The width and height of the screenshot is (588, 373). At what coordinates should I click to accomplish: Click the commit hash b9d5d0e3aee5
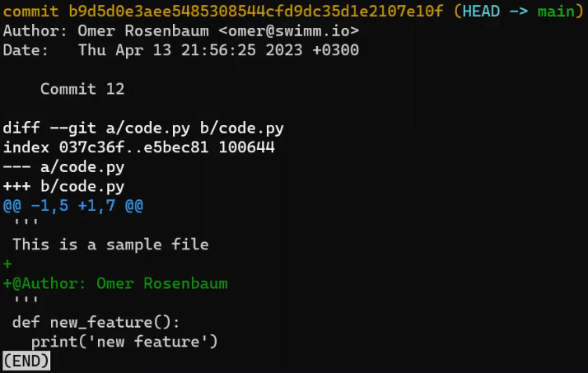tap(256, 12)
